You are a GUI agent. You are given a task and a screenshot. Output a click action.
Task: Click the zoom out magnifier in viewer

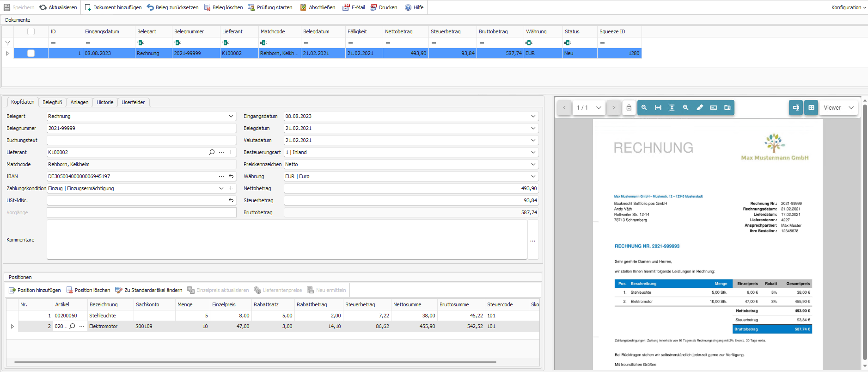tap(644, 108)
